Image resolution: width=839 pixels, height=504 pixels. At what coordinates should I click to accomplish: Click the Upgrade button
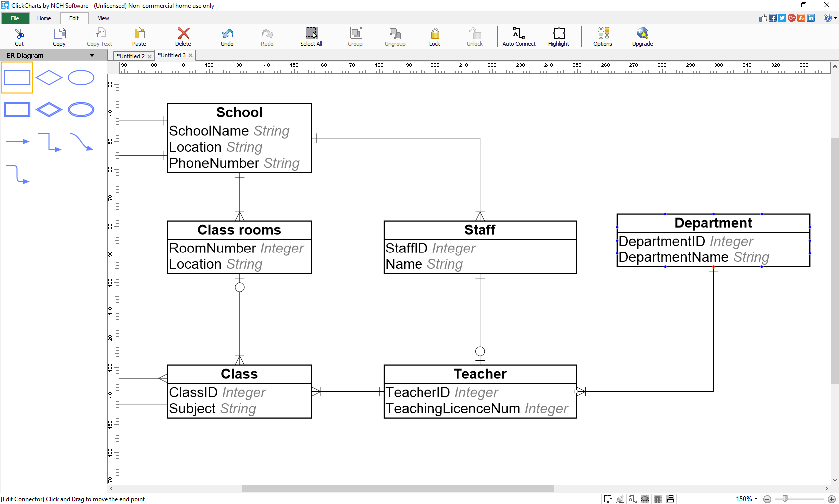point(642,36)
